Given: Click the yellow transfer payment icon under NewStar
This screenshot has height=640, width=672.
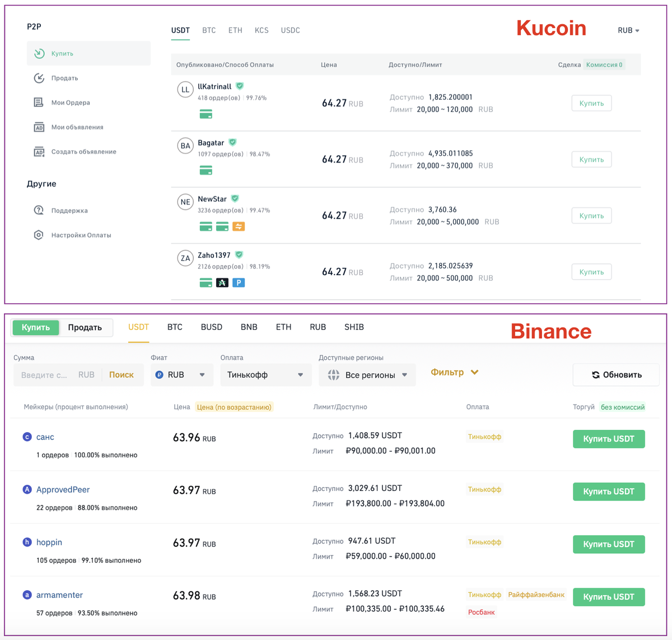Looking at the screenshot, I should point(239,226).
